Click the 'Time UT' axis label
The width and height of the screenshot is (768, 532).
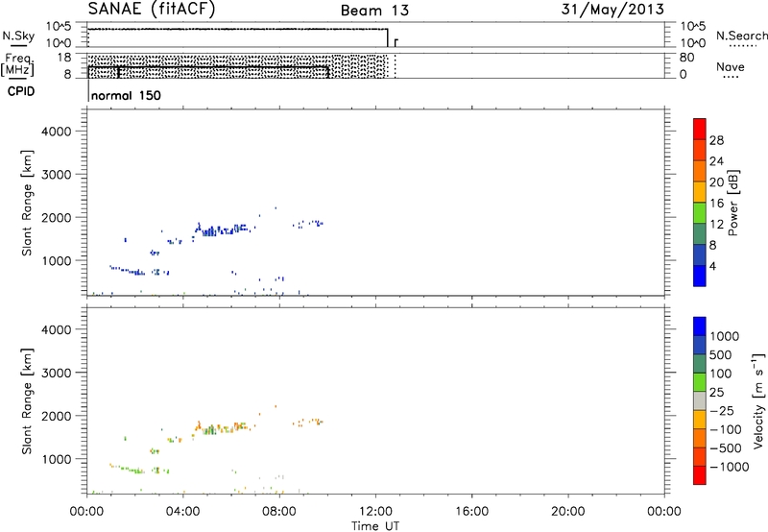coord(375,526)
